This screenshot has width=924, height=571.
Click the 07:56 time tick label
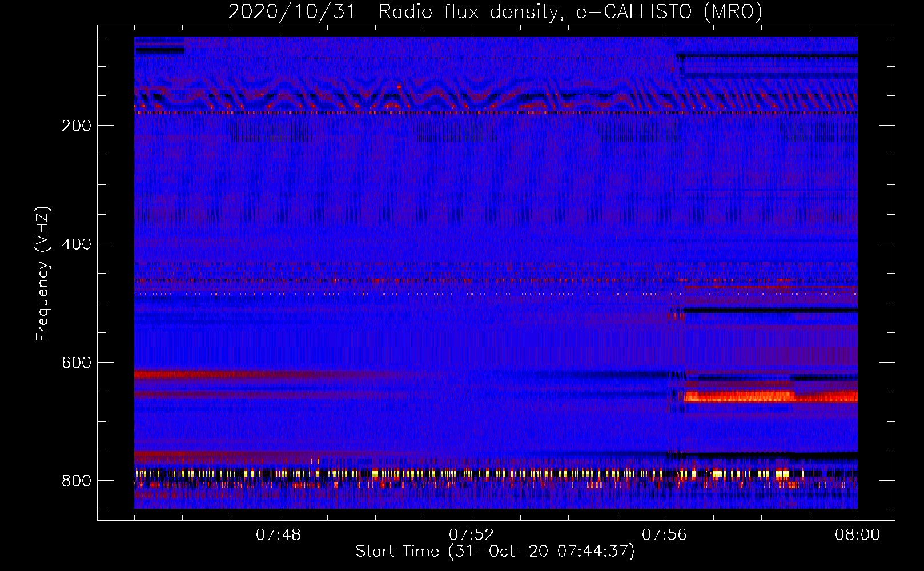[664, 535]
